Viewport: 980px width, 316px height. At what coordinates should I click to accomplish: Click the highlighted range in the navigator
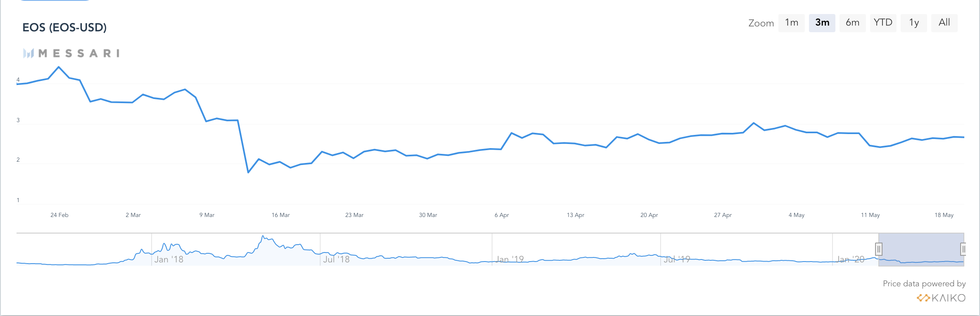coord(921,250)
